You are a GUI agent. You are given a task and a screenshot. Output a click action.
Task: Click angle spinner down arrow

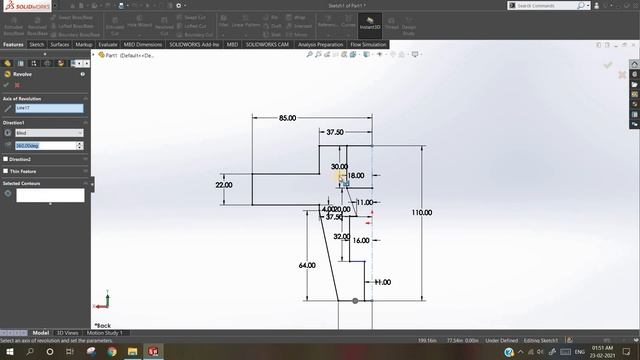(x=80, y=147)
